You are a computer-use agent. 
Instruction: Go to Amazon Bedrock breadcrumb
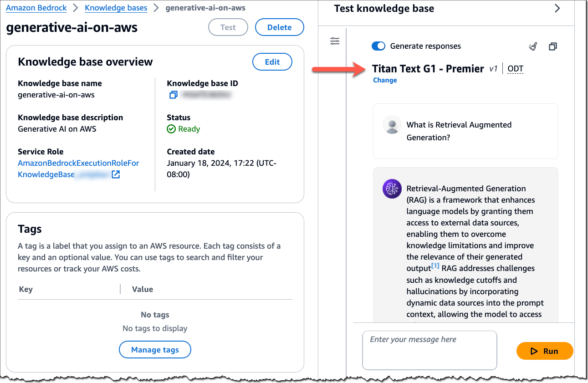(x=36, y=8)
